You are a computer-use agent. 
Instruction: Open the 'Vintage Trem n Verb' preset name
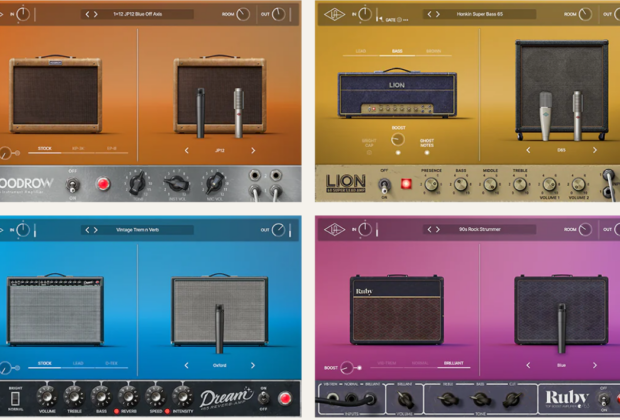pos(137,230)
